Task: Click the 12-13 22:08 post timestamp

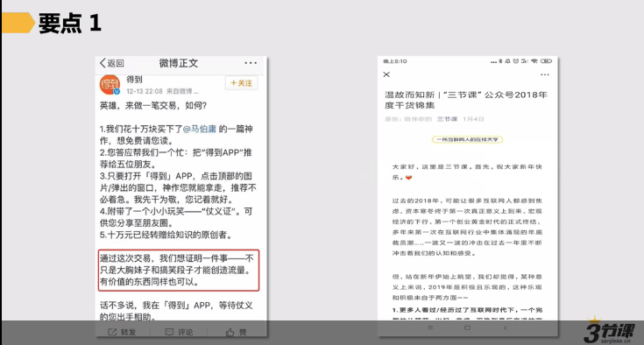Action: (x=145, y=91)
